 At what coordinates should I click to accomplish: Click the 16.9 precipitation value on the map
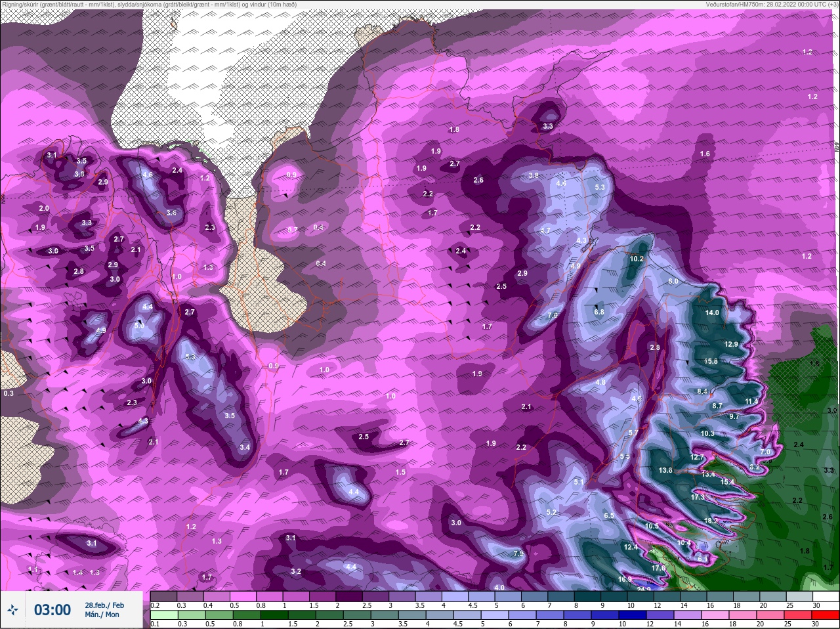pos(625,579)
